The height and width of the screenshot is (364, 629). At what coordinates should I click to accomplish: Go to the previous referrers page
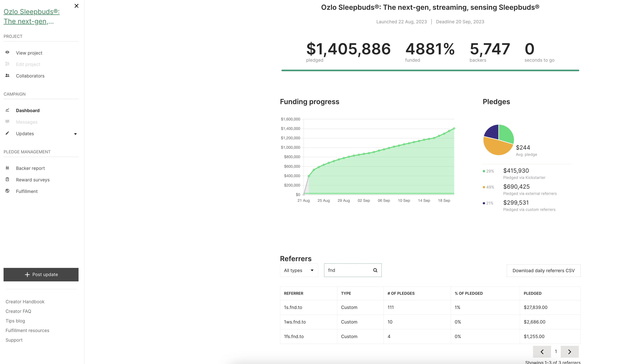[x=542, y=352]
